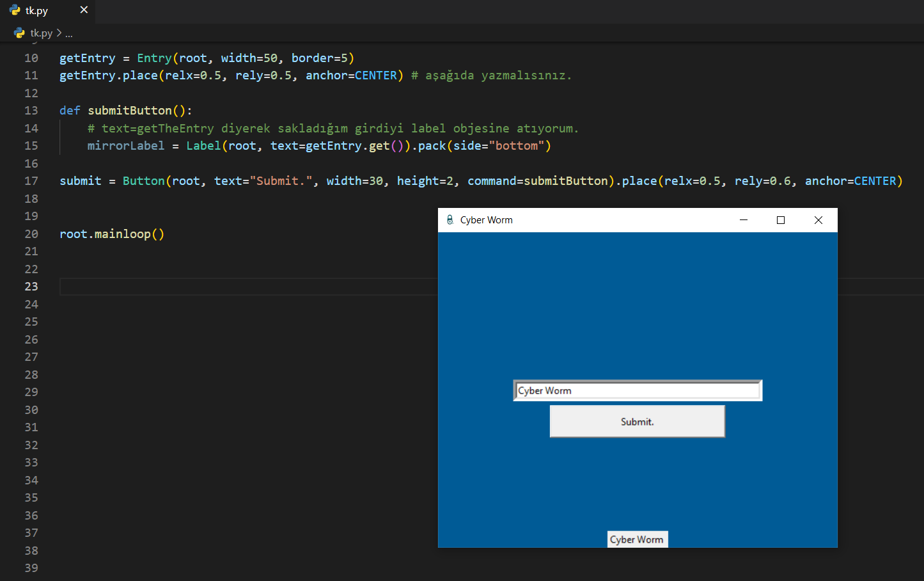Image resolution: width=924 pixels, height=581 pixels.
Task: Place cursor on root.mainloop() code line
Action: point(112,234)
